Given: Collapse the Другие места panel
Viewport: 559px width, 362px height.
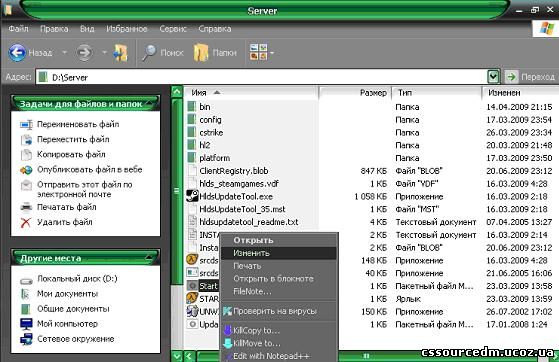Looking at the screenshot, I should [150, 258].
